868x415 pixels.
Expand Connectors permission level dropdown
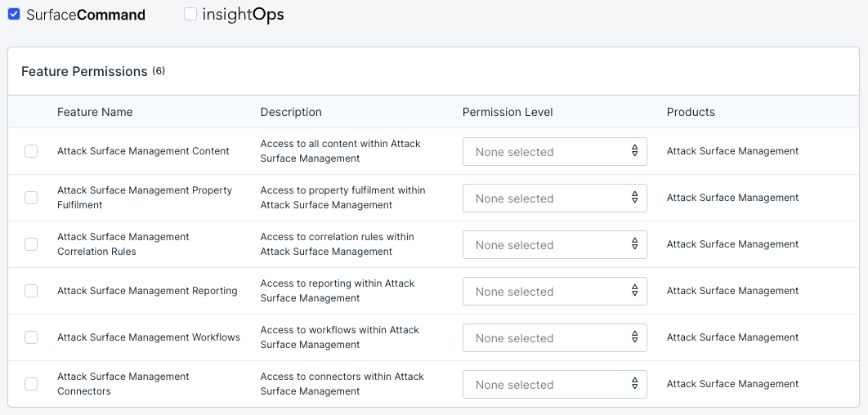554,385
